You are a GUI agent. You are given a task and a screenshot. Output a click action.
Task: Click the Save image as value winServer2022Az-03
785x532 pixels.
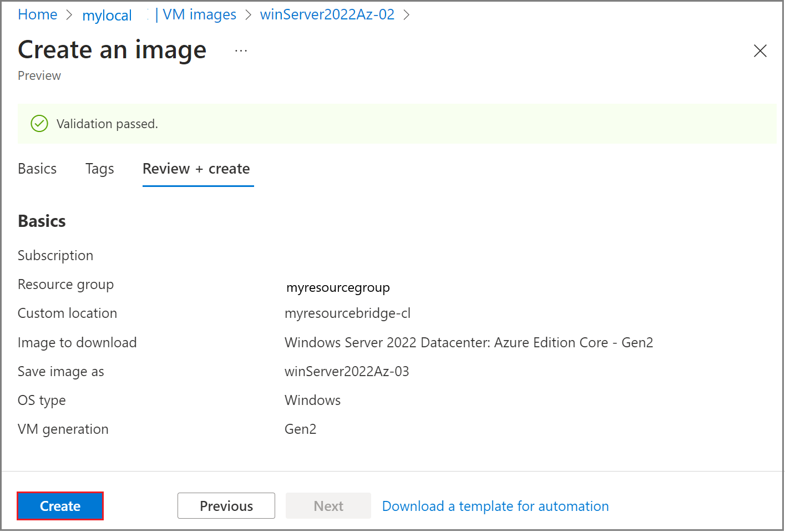(347, 371)
